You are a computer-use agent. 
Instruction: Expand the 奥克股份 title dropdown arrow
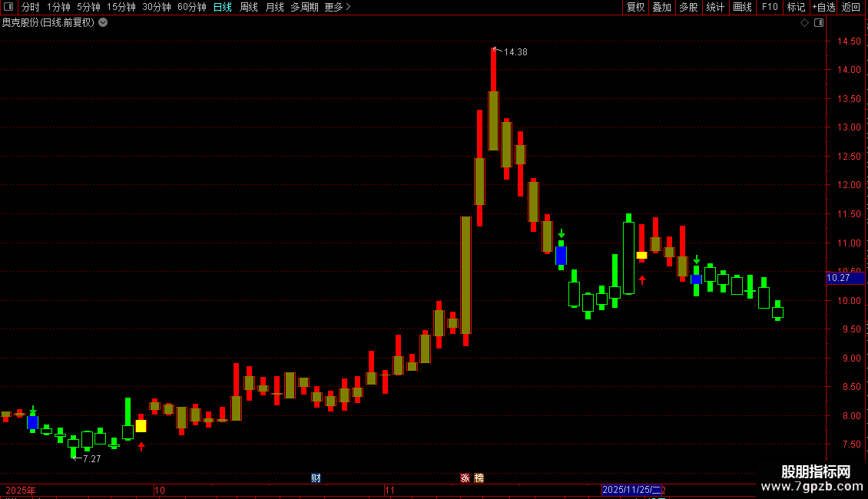[x=103, y=23]
